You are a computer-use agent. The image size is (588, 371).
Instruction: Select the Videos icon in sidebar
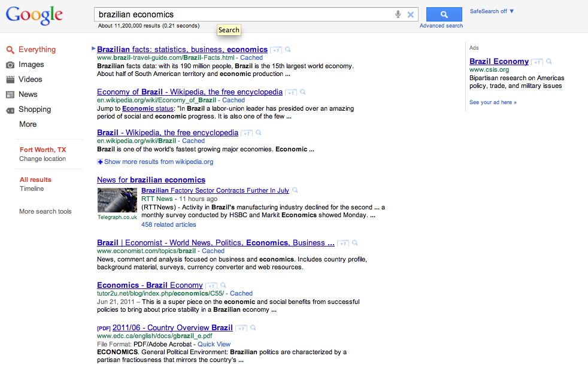pos(10,80)
